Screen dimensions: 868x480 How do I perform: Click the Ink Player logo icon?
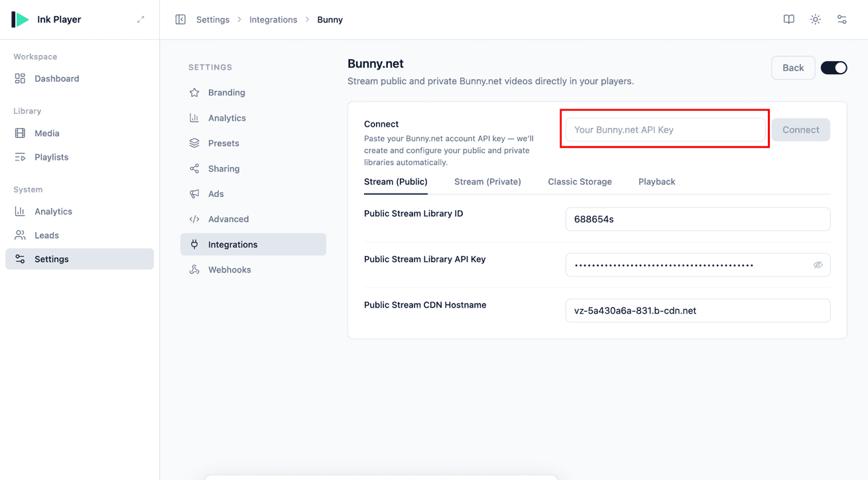coord(20,19)
